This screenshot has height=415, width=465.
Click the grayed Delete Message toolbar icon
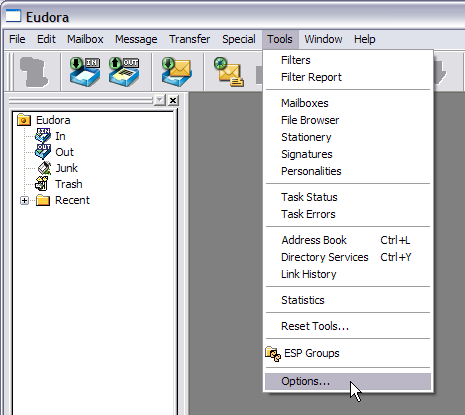[34, 72]
